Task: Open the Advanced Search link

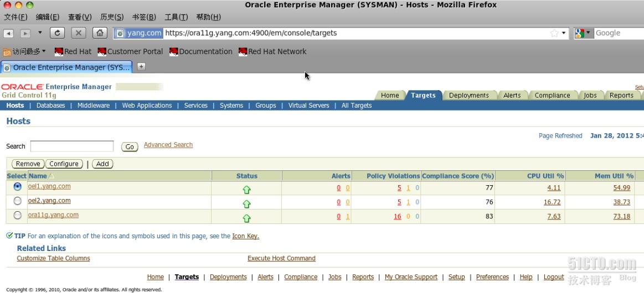Action: (x=168, y=145)
